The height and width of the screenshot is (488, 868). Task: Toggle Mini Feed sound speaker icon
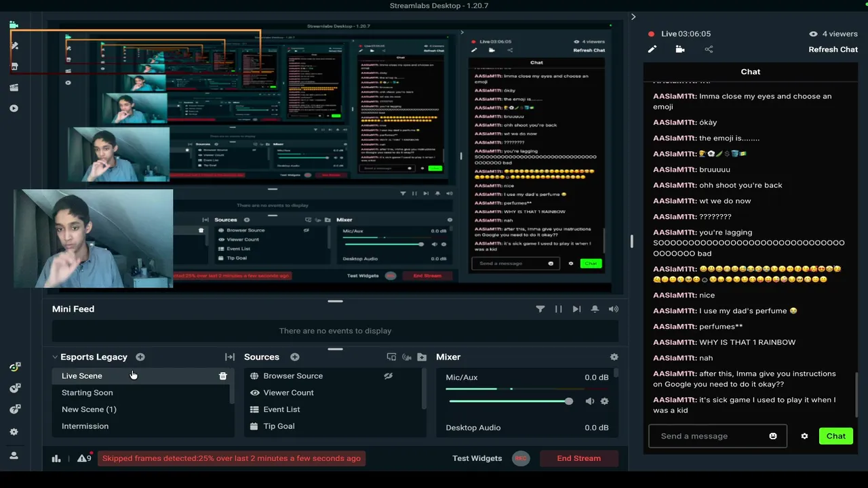click(613, 309)
